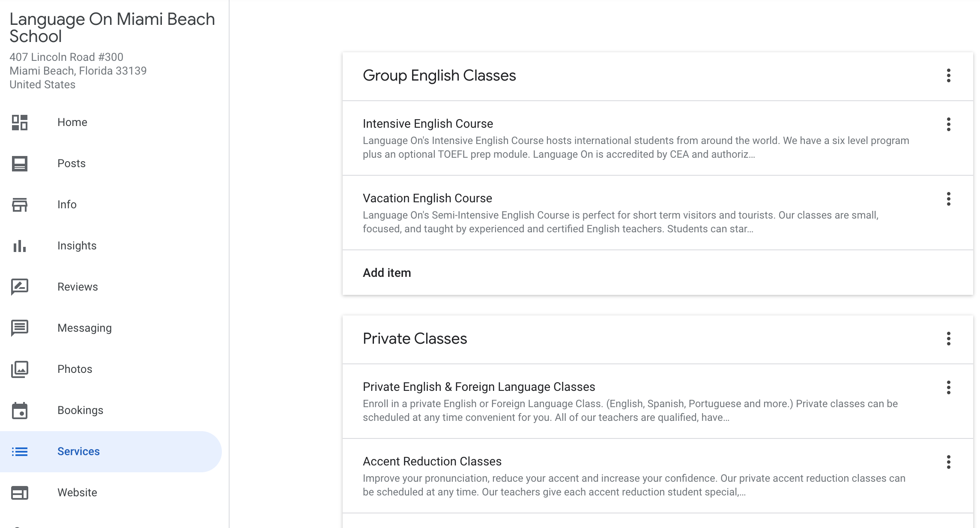Select the Services menu item
The width and height of the screenshot is (980, 528).
point(78,452)
